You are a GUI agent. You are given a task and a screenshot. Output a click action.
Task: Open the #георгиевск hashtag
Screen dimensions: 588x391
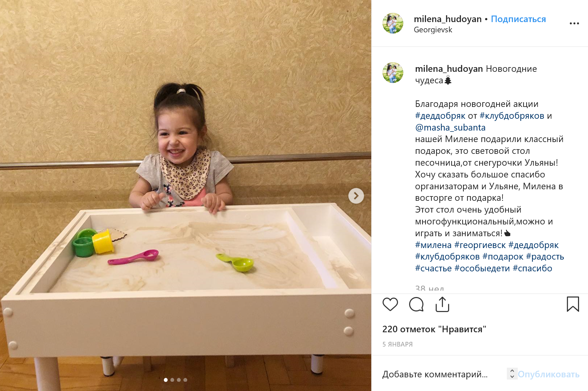480,245
